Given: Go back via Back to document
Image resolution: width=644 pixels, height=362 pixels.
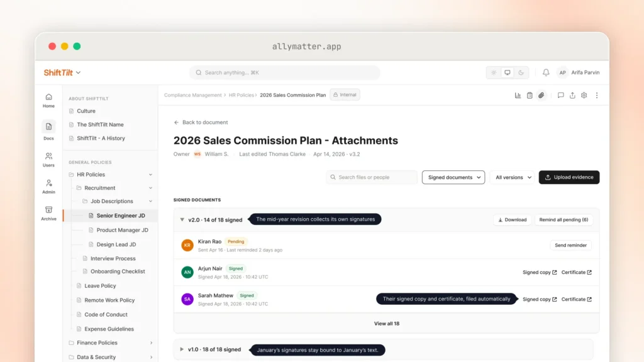Looking at the screenshot, I should (201, 123).
